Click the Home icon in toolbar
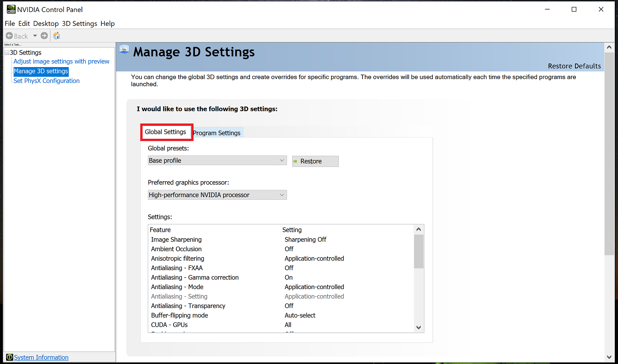This screenshot has height=364, width=618. pyautogui.click(x=56, y=36)
